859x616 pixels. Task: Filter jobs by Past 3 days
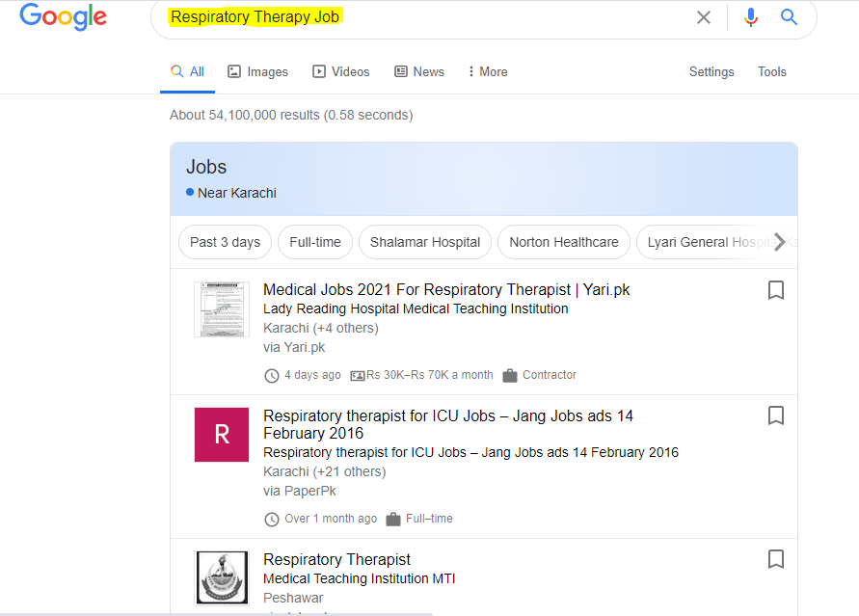pos(226,242)
